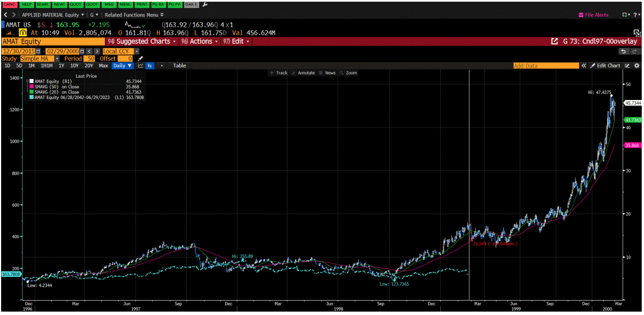Go back with the left navigation arrow
Image resolution: width=644 pixels, height=315 pixels.
pos(5,15)
